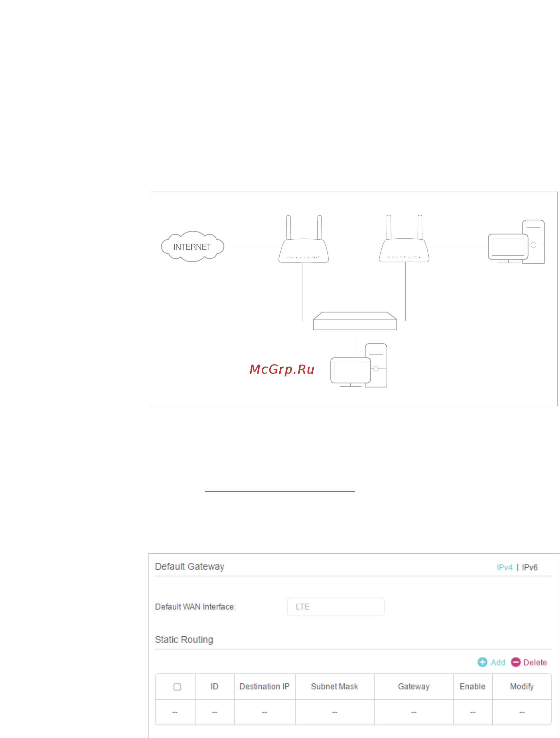The width and height of the screenshot is (560, 738).
Task: Switch to the IPv4 tab
Action: tap(504, 568)
